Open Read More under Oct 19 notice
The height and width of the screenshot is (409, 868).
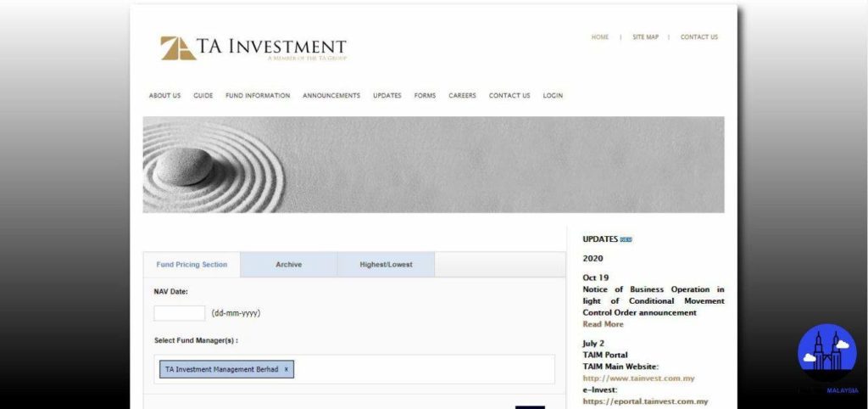tap(603, 324)
